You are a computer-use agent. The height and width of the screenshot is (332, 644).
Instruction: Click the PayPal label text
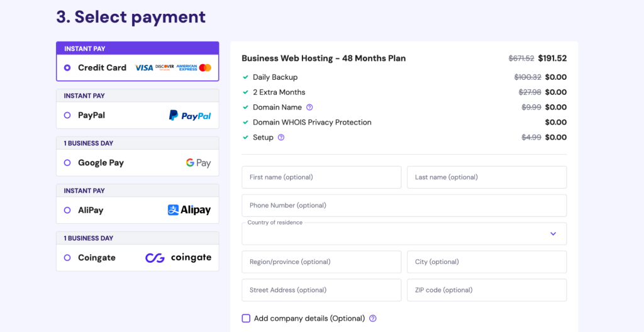[92, 116]
